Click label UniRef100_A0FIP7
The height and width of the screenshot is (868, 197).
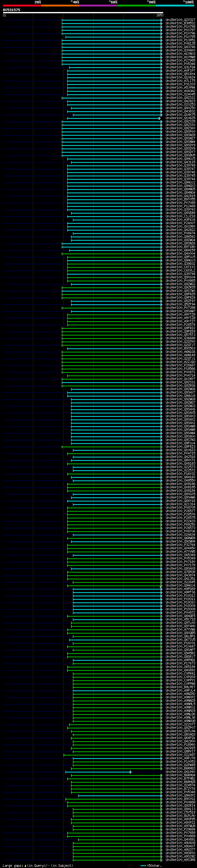click(180, 71)
